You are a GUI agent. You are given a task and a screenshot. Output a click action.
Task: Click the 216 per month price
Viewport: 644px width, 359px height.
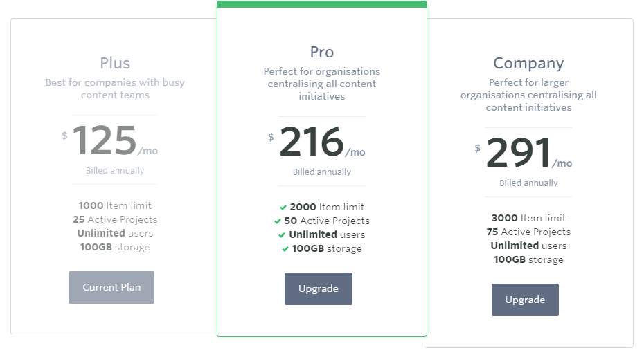[316, 142]
